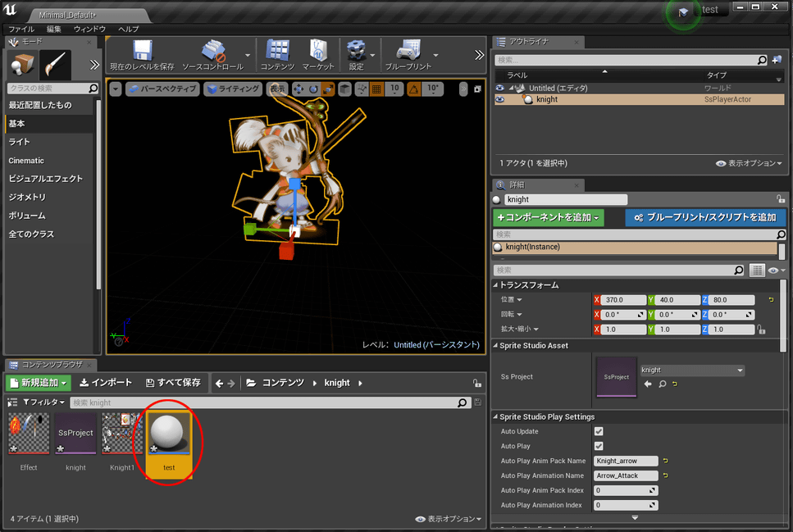This screenshot has height=532, width=793.
Task: Collapse the トランスフォーム section
Action: pyautogui.click(x=495, y=285)
